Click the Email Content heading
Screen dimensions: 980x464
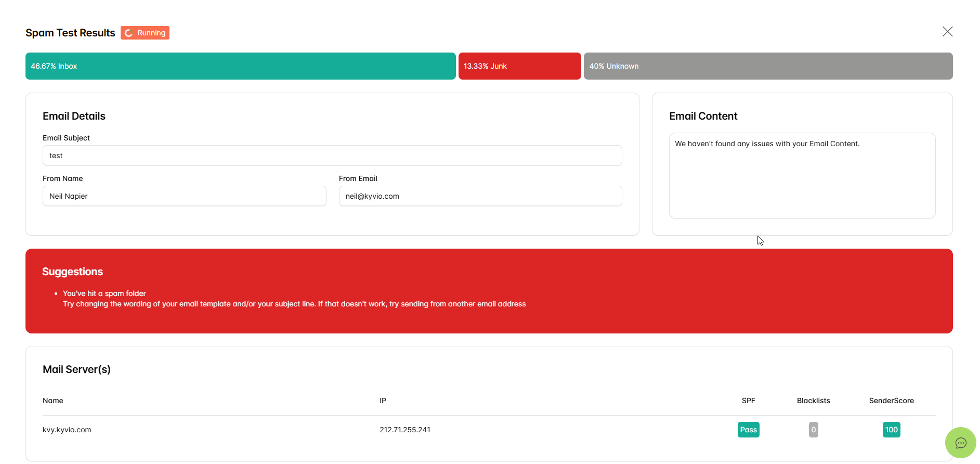tap(703, 116)
